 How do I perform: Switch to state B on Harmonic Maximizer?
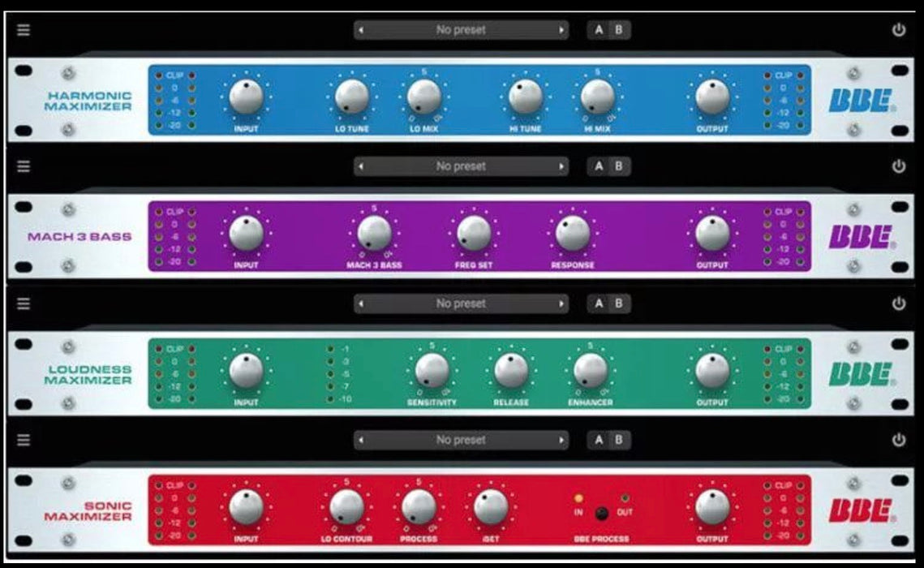click(x=619, y=30)
